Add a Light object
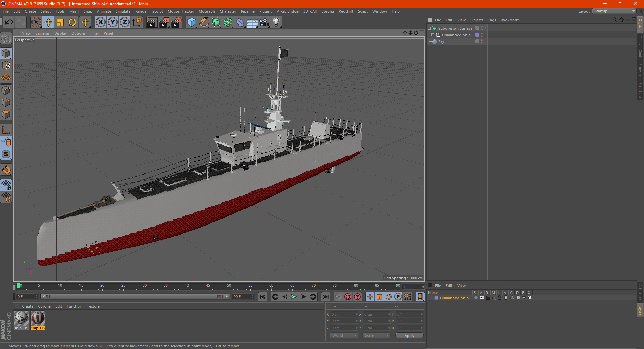This screenshot has width=644, height=349. coord(276,22)
